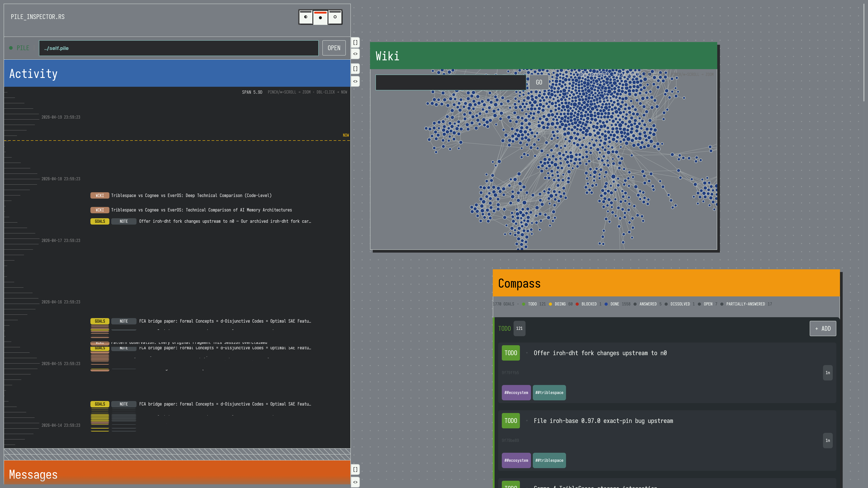This screenshot has height=488, width=868.
Task: Click the green TODO badge on iroh-dht fork goal
Action: 510,353
